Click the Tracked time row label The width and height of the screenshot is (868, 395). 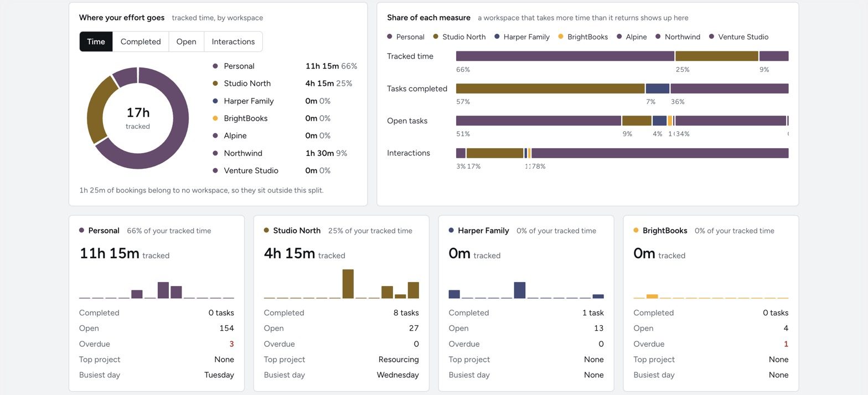click(x=410, y=56)
